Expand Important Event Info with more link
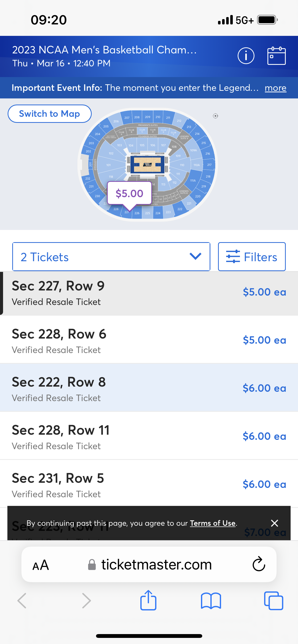 (275, 88)
